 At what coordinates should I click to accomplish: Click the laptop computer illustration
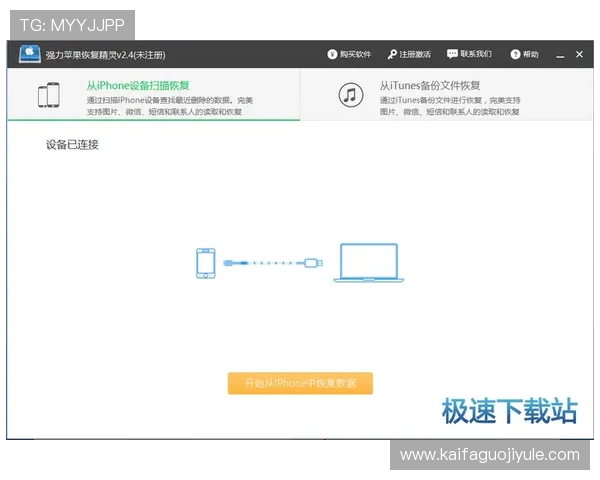pyautogui.click(x=368, y=263)
